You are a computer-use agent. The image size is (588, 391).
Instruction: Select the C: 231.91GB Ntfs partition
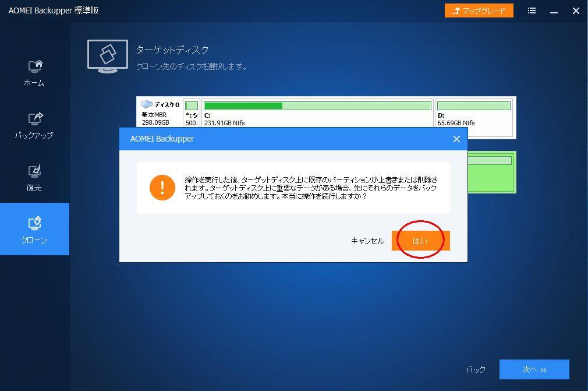coord(318,113)
